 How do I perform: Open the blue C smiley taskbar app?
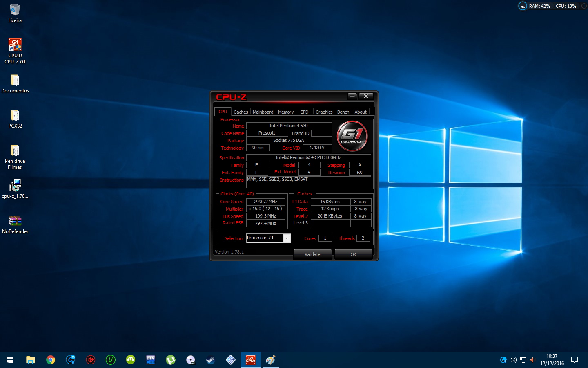point(70,360)
